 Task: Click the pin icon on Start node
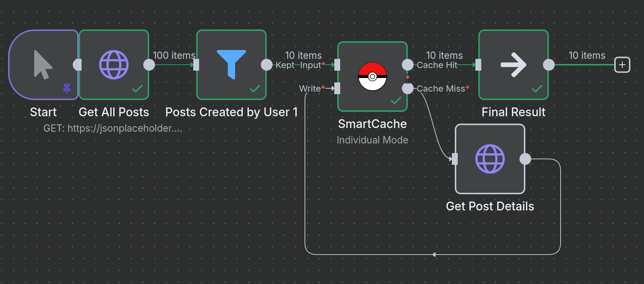[67, 88]
